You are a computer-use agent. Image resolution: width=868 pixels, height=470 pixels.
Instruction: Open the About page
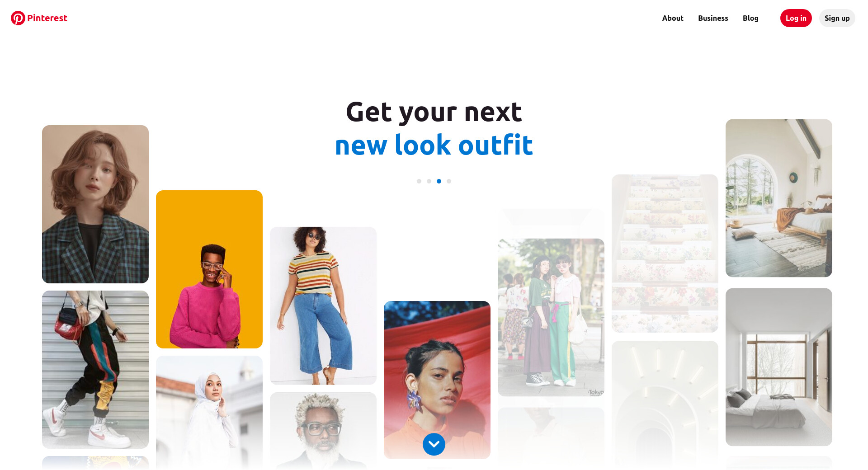pyautogui.click(x=673, y=18)
